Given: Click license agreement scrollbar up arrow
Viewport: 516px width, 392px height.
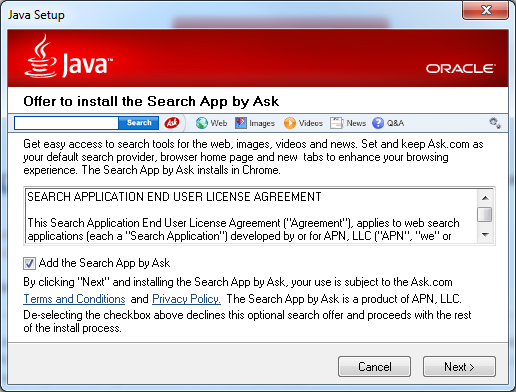Looking at the screenshot, I should (x=485, y=198).
